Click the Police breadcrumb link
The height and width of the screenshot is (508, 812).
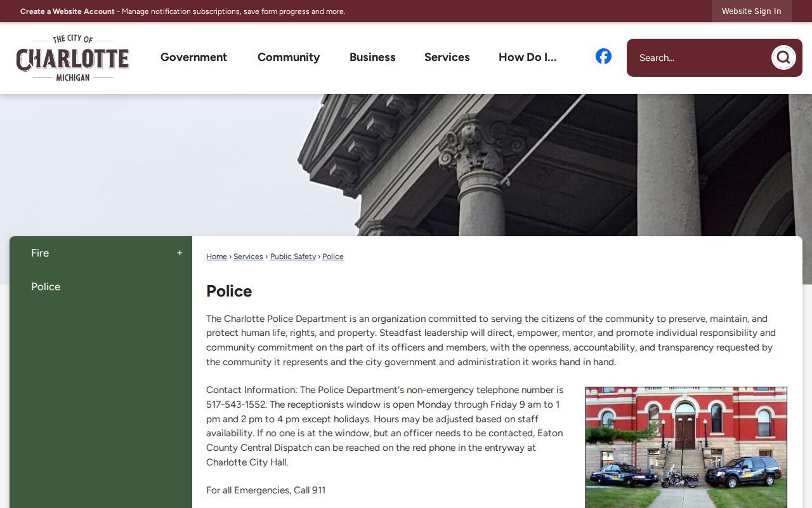tap(332, 257)
